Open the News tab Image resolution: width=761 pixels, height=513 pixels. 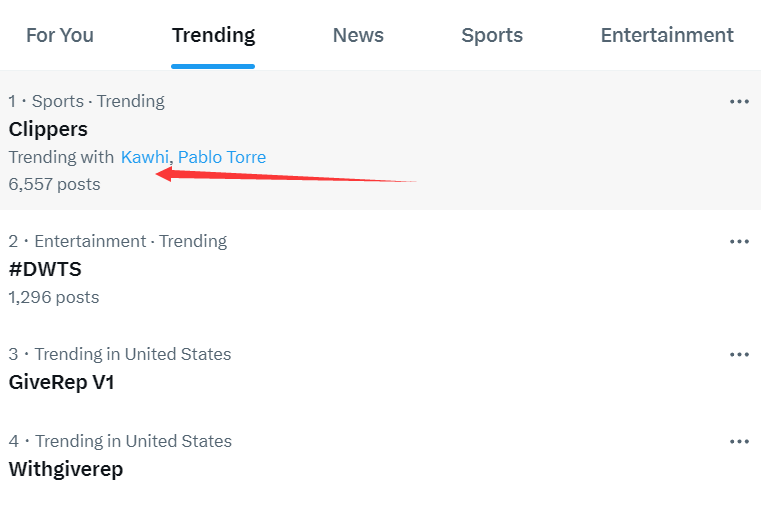click(358, 35)
